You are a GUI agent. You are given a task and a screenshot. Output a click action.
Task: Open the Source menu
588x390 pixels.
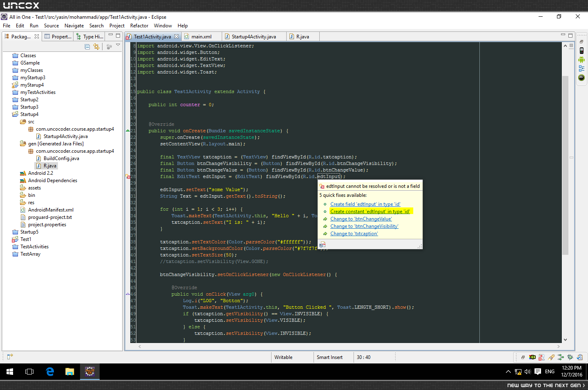51,26
